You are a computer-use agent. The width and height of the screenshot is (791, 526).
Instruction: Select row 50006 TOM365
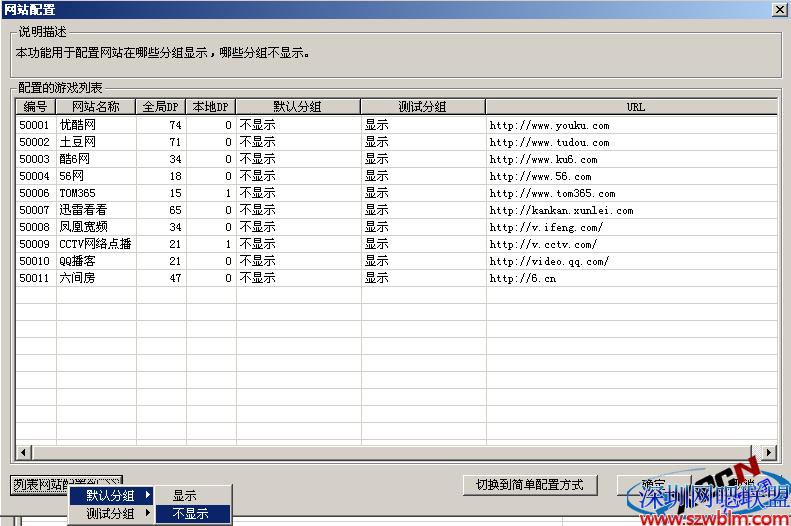point(397,193)
